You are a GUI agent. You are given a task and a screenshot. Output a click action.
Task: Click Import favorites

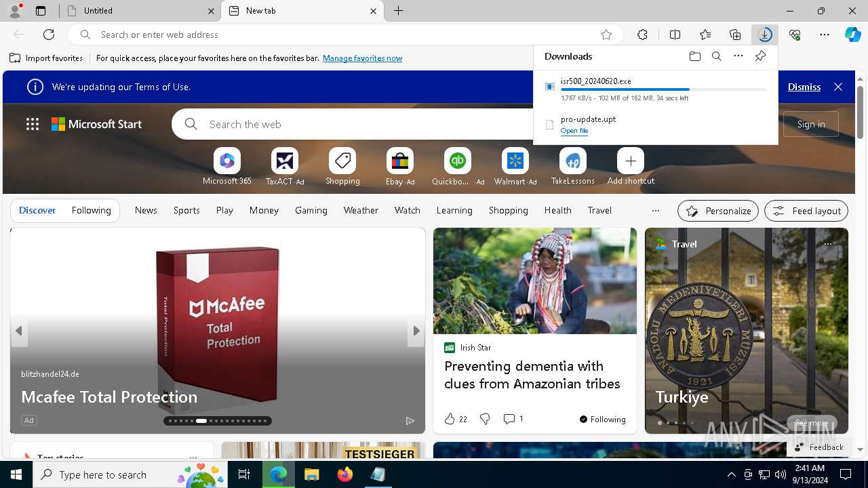[x=46, y=58]
